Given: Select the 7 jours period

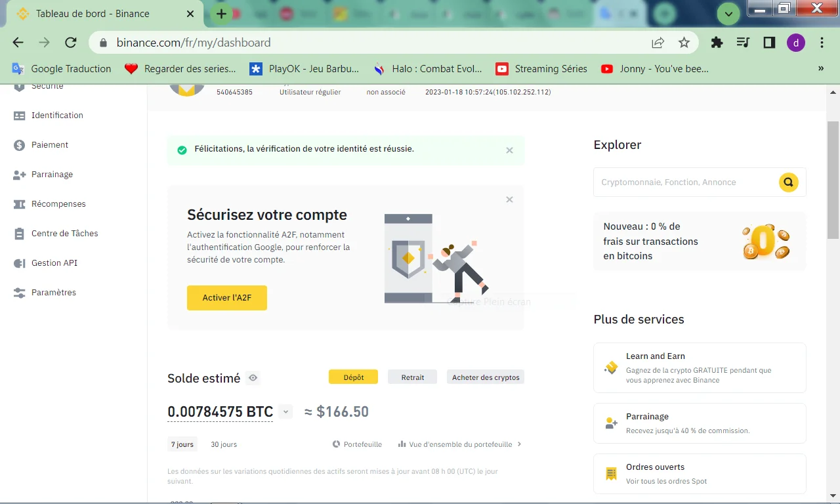Looking at the screenshot, I should coord(182,444).
